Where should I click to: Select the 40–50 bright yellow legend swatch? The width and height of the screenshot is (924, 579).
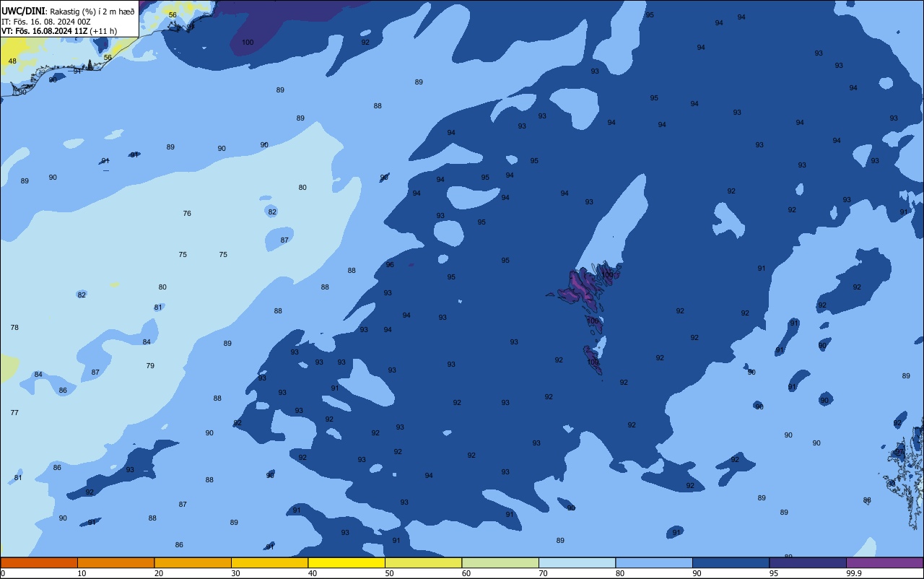346,562
